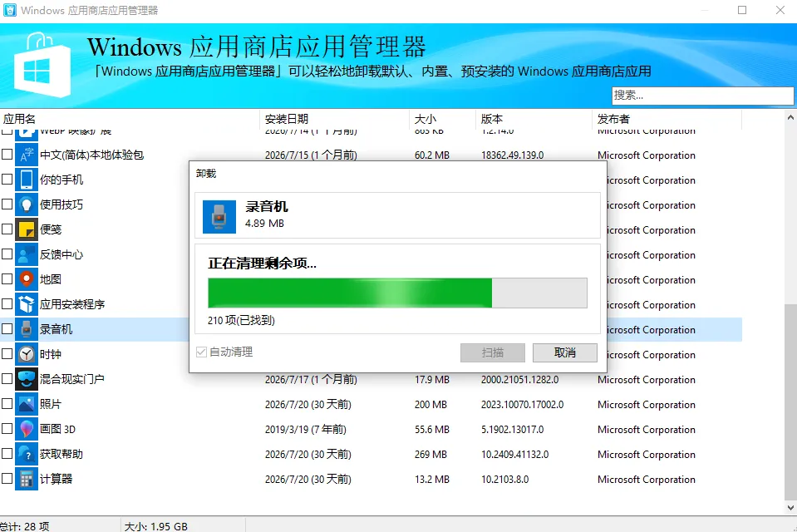Click the 总计: 28 项 status bar text

pos(25,526)
